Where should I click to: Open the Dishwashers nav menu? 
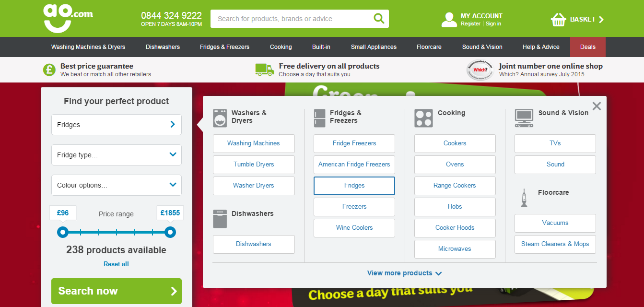click(x=163, y=47)
